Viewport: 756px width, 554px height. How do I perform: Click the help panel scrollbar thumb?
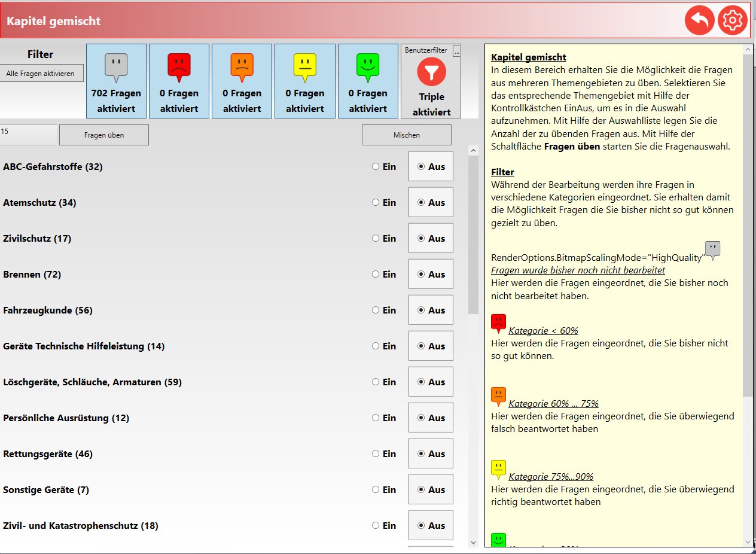[x=748, y=226]
